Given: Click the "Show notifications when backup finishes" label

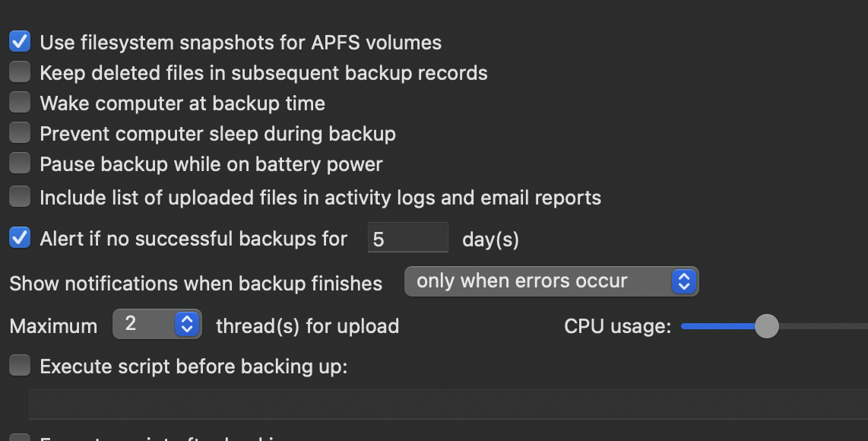Looking at the screenshot, I should 196,284.
